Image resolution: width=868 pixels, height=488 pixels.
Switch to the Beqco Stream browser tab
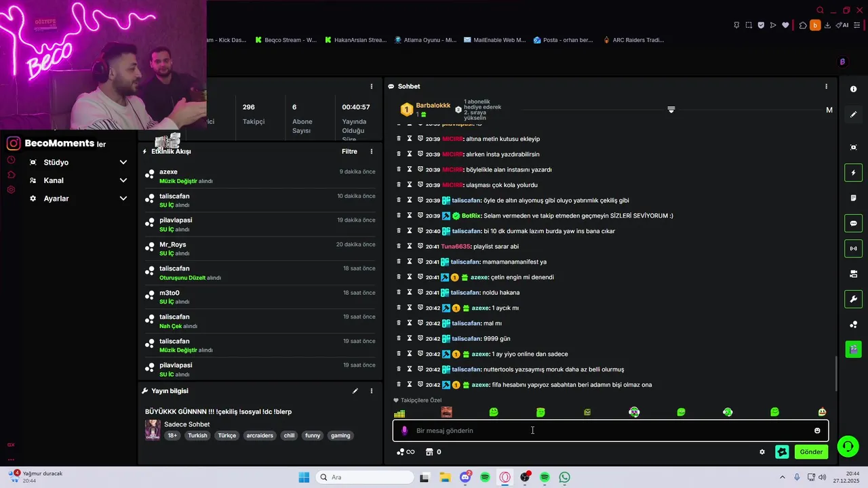pyautogui.click(x=285, y=40)
